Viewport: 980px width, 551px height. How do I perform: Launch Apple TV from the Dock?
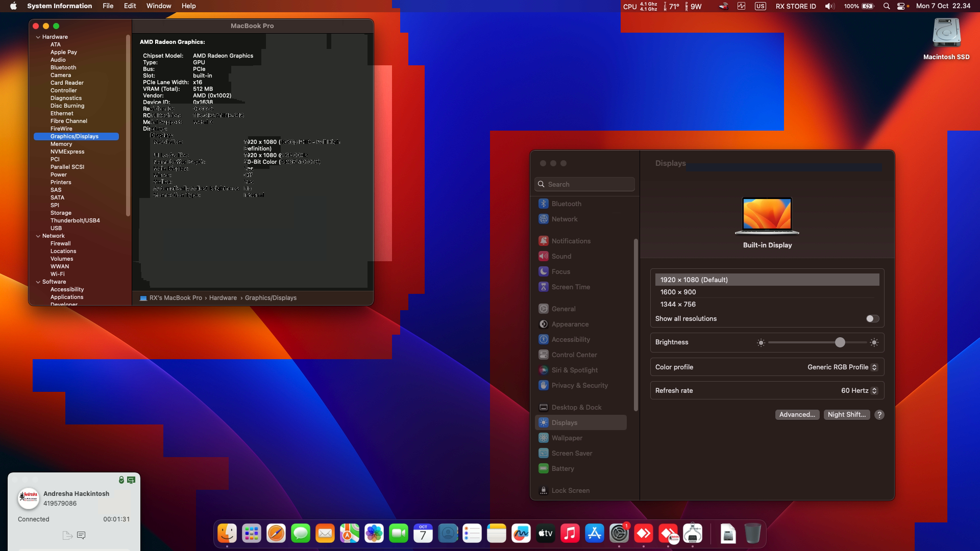(546, 534)
